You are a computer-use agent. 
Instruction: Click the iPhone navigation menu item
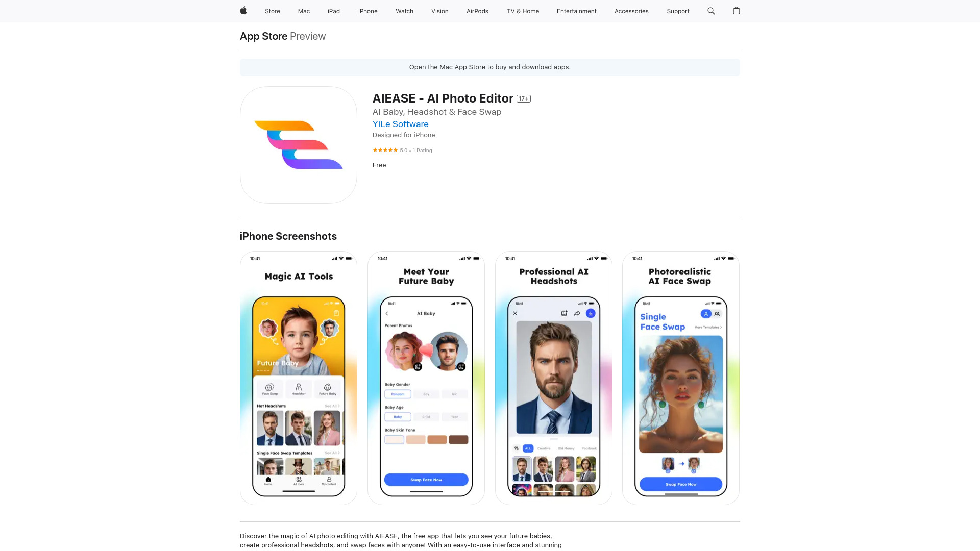(x=367, y=11)
